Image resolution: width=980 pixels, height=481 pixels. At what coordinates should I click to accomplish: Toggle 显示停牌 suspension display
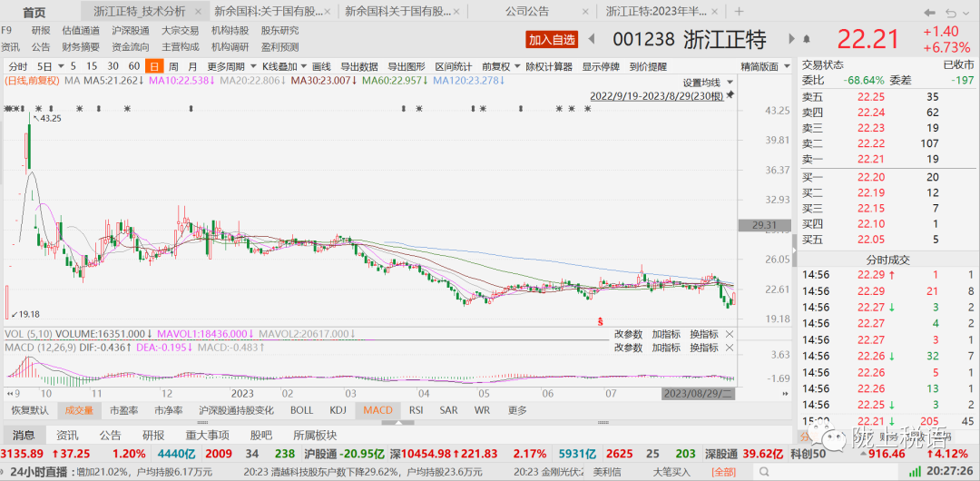(x=601, y=66)
